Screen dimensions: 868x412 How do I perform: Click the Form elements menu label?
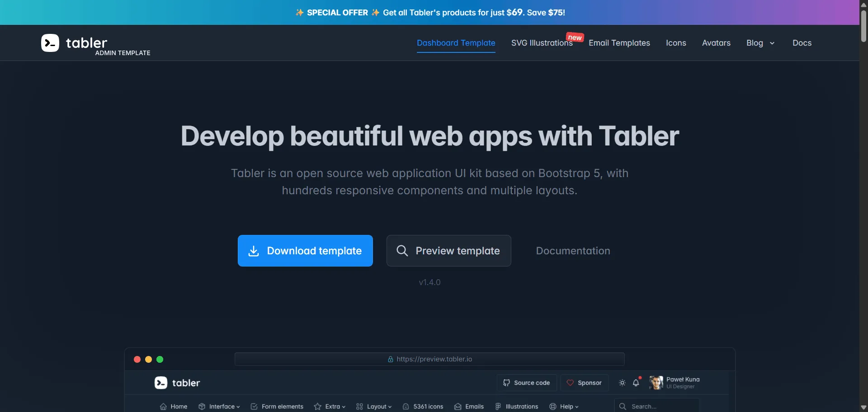click(283, 407)
